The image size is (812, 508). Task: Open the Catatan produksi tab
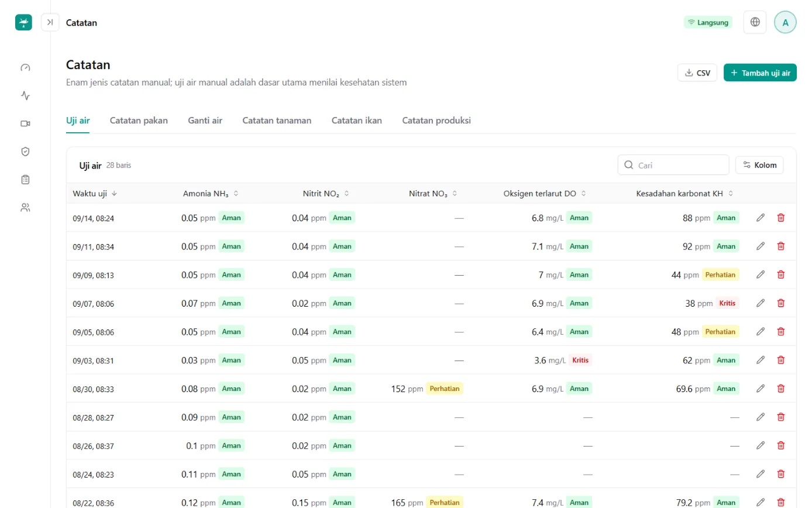(x=436, y=121)
